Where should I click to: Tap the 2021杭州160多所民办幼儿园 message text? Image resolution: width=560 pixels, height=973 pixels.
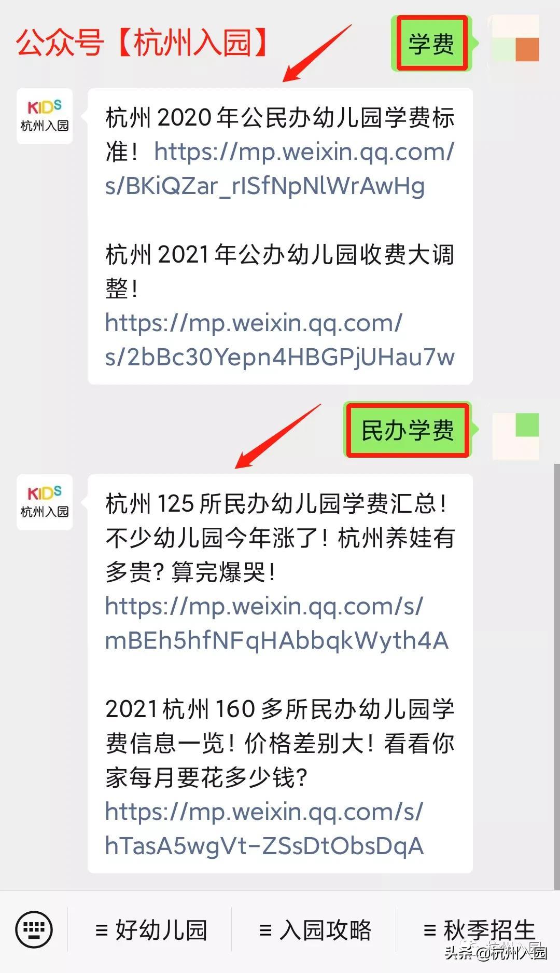[280, 743]
